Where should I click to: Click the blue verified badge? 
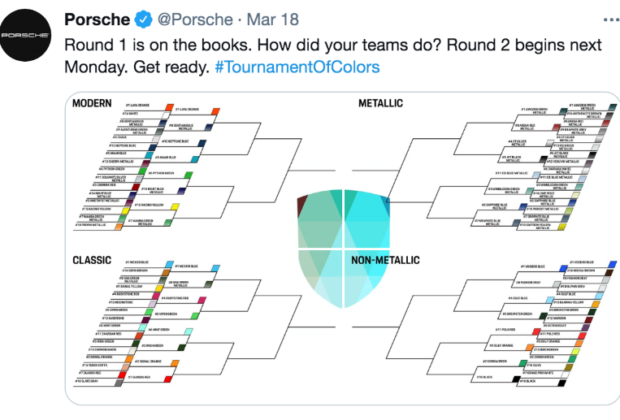coord(144,19)
